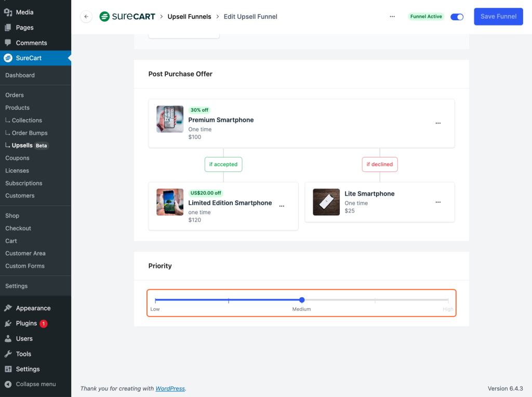Open the Coupons menu item

(17, 158)
